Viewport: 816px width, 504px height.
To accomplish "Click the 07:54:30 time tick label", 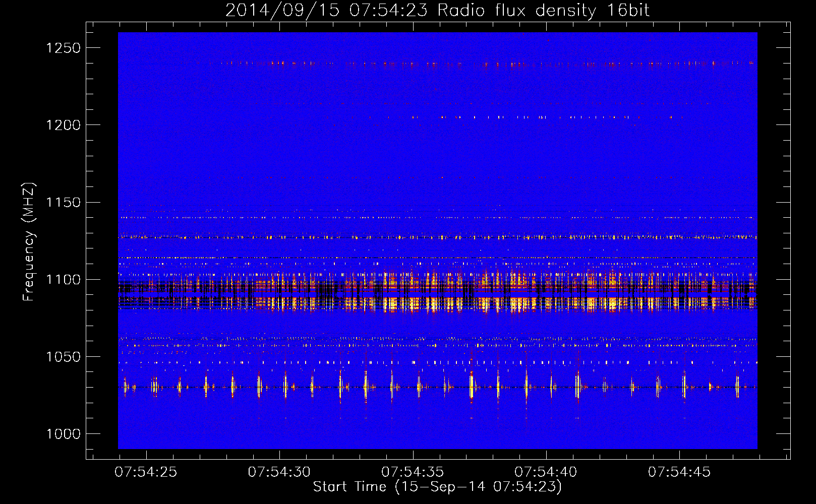I will pos(279,472).
